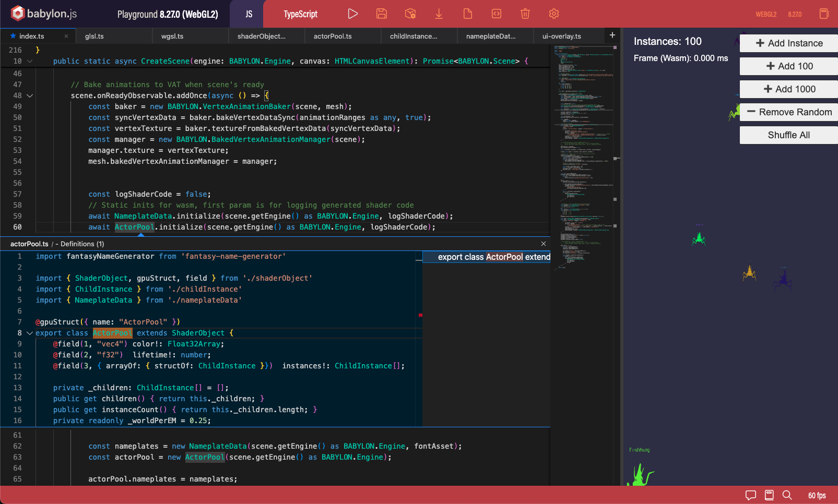Screen dimensions: 838x504
Task: Create a new file with the page icon
Action: pyautogui.click(x=468, y=14)
